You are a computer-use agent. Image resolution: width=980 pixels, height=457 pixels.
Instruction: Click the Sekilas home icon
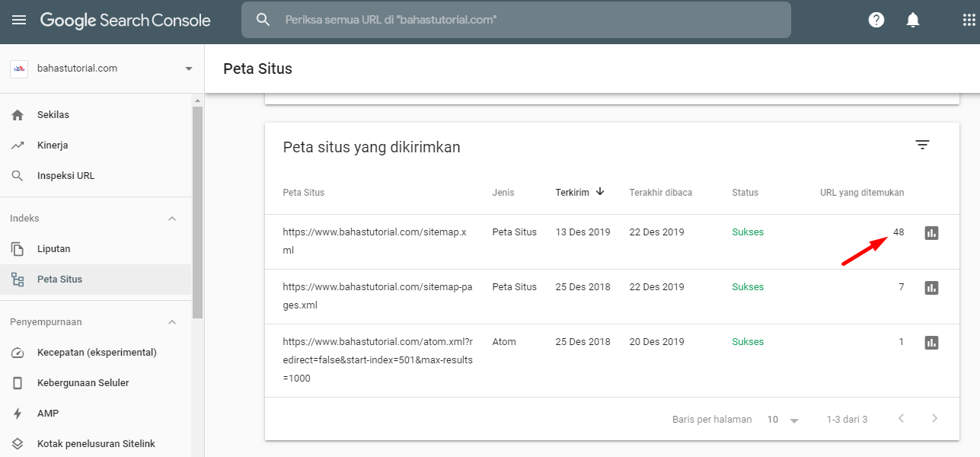tap(18, 115)
